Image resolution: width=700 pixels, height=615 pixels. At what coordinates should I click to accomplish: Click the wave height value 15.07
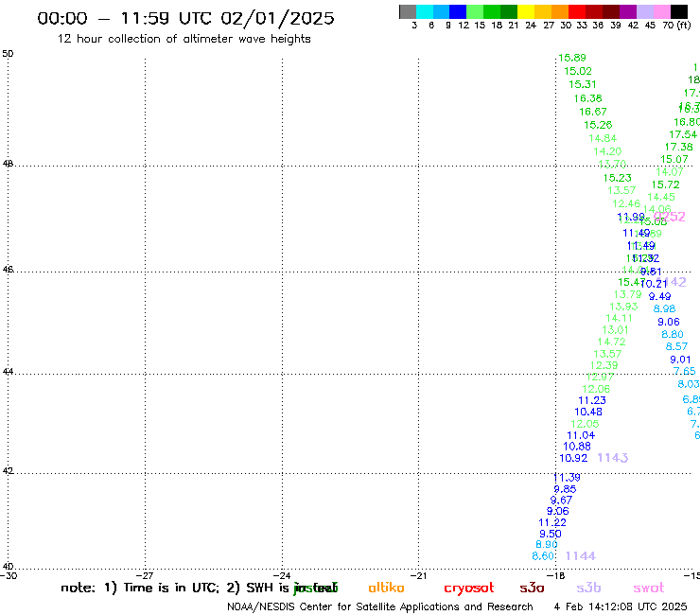(674, 160)
